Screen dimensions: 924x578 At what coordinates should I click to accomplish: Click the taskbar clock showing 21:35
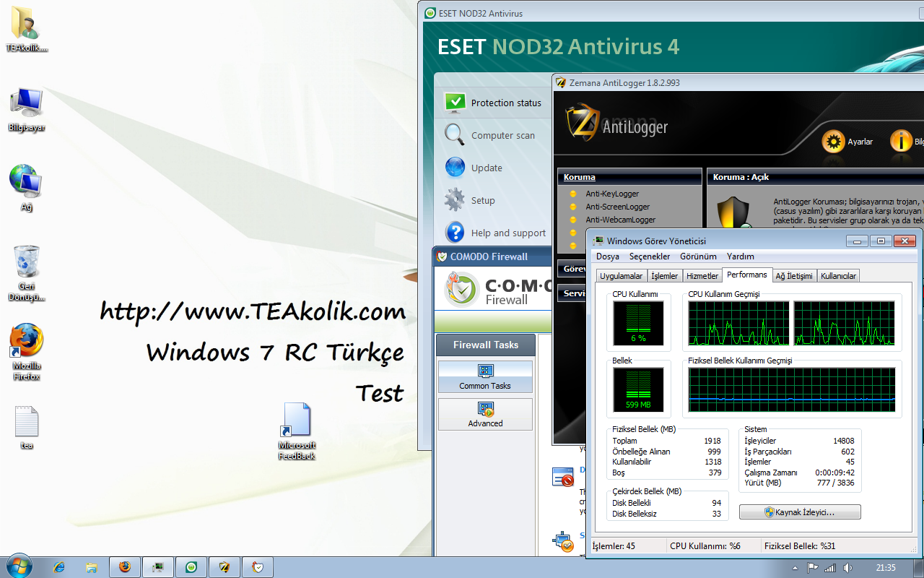pos(886,568)
